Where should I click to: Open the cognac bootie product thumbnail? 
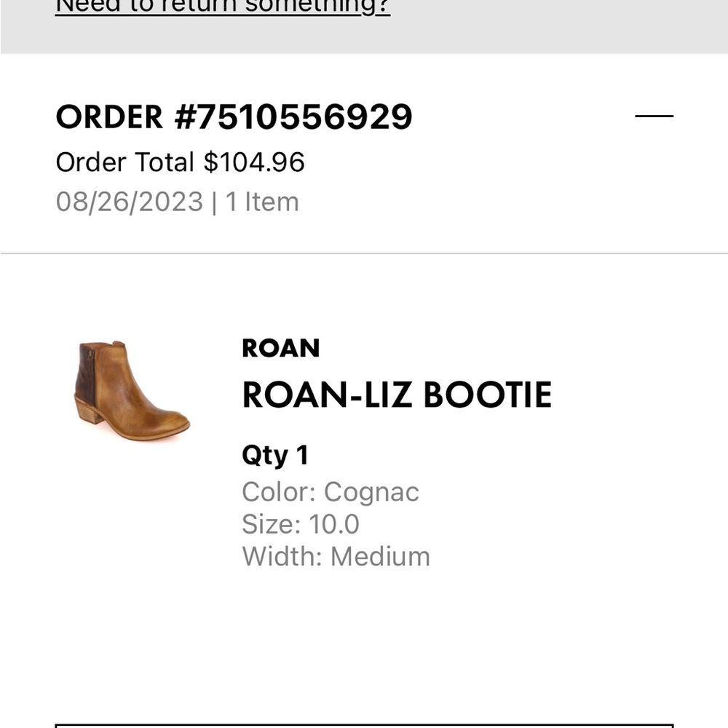pyautogui.click(x=132, y=392)
